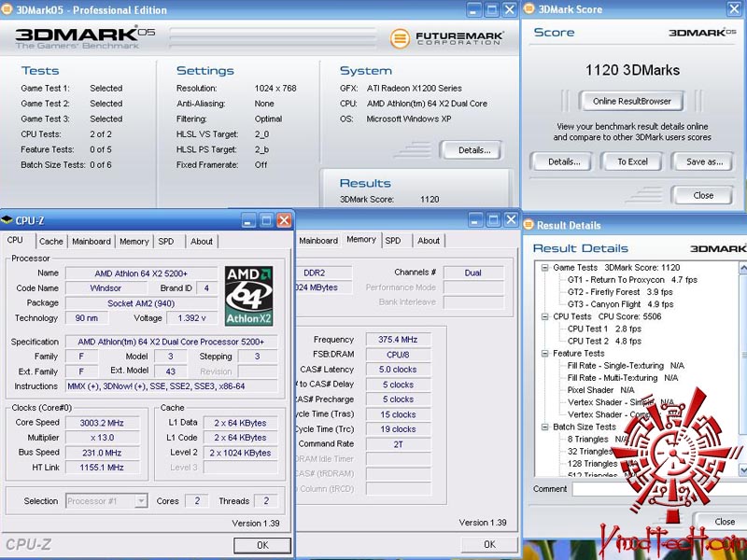Select the CPU tab in CPU-Z
747x560 pixels.
point(15,240)
